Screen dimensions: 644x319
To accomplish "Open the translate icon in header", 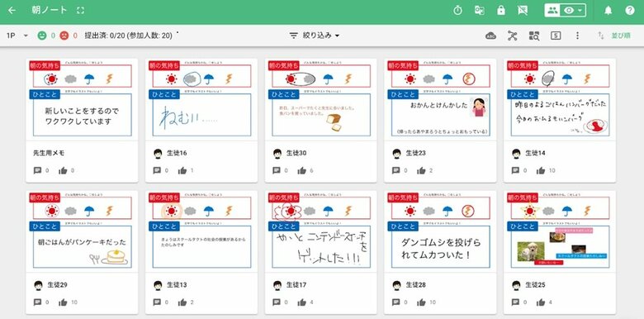I will pyautogui.click(x=480, y=11).
